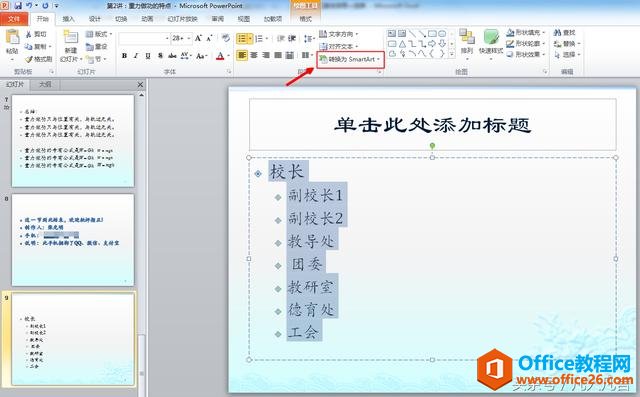Expand the shapes gallery More arrow
This screenshot has width=640, height=397.
point(452,53)
